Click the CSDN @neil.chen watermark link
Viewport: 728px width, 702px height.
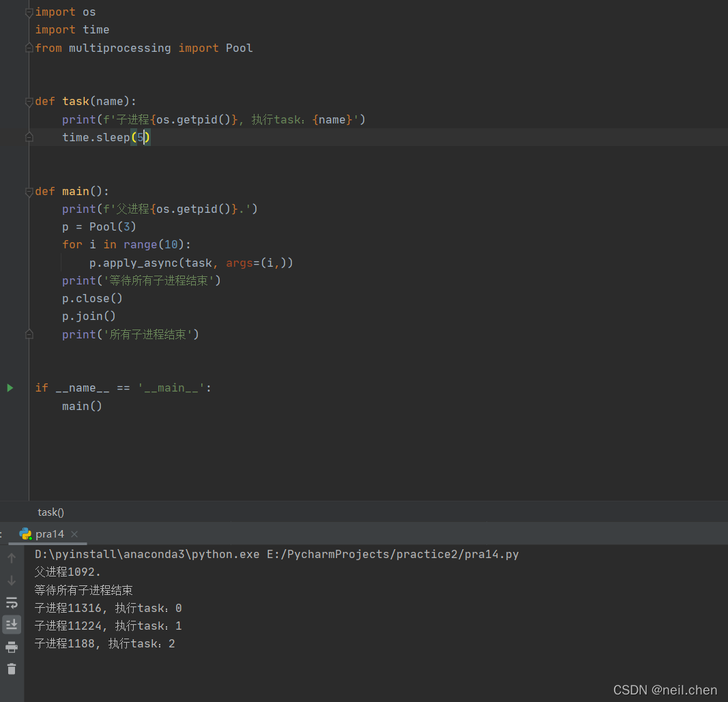click(665, 690)
